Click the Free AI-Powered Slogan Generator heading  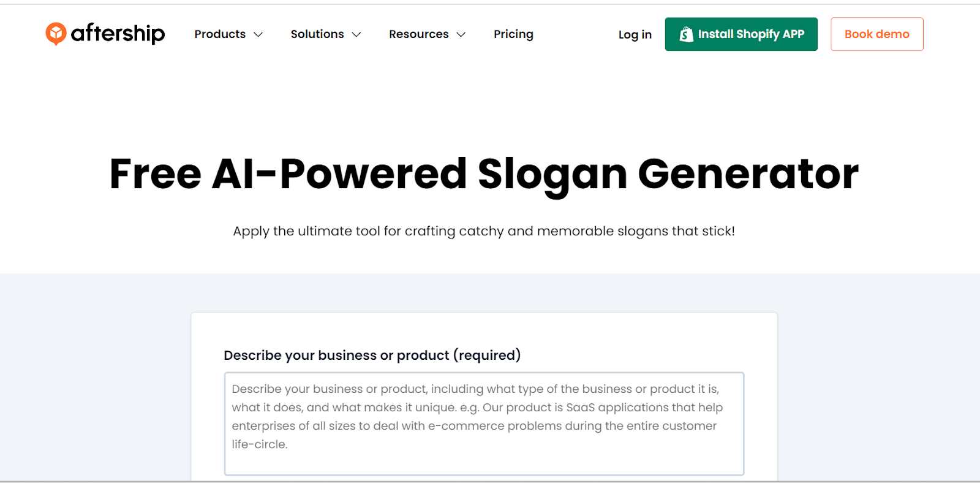pyautogui.click(x=484, y=174)
